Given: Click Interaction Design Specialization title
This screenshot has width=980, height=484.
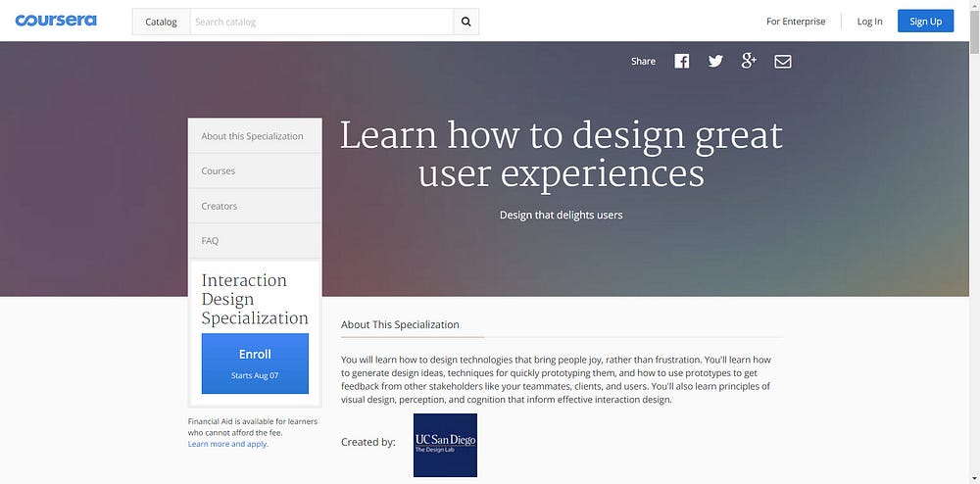Looking at the screenshot, I should (x=255, y=299).
